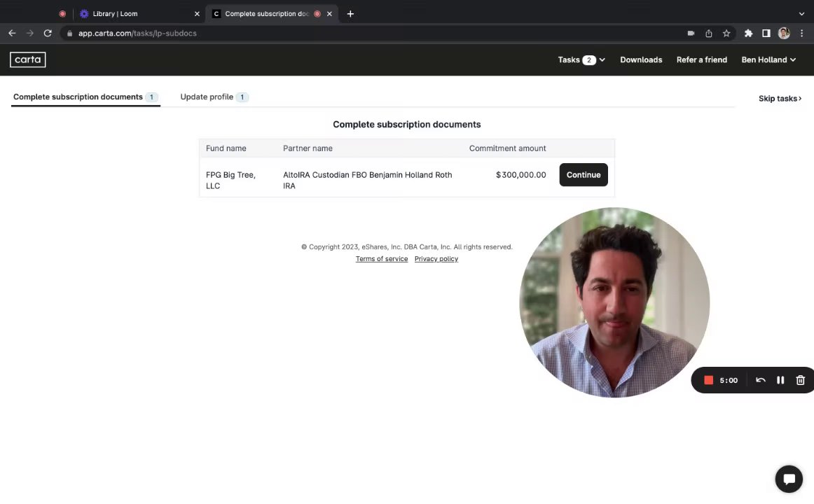Click the lock icon in the address bar

coord(69,33)
